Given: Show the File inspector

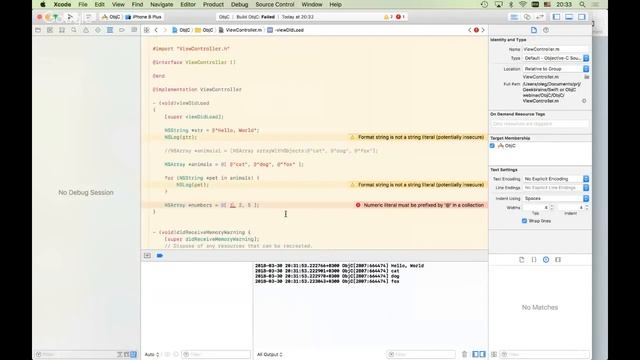Looking at the screenshot, I should coord(534,30).
